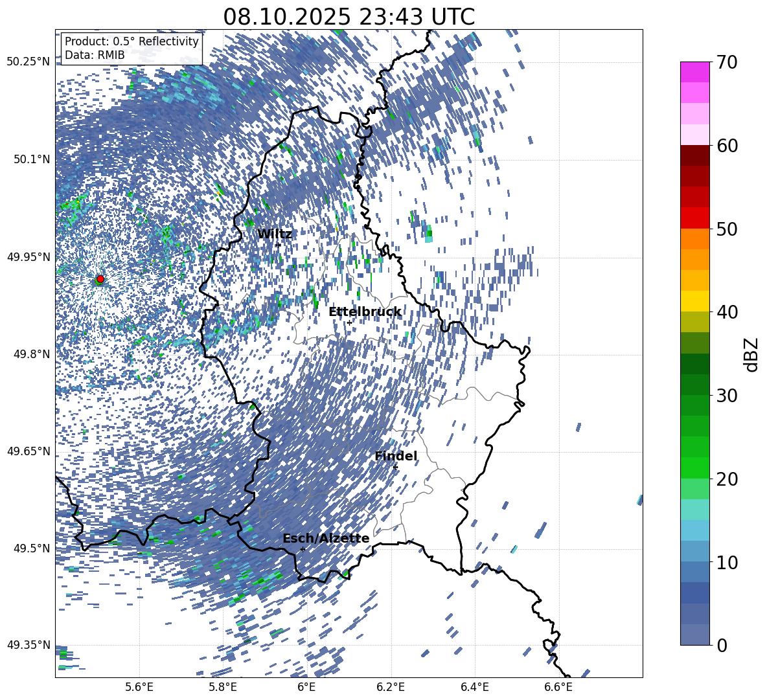The height and width of the screenshot is (700, 767).
Task: Click the colorbar value 30
Action: [x=727, y=395]
